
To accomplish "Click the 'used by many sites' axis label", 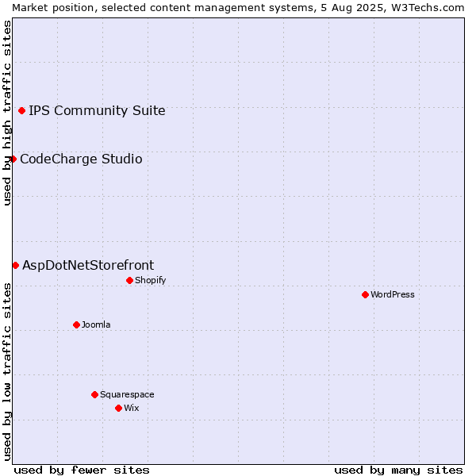I will tap(398, 470).
